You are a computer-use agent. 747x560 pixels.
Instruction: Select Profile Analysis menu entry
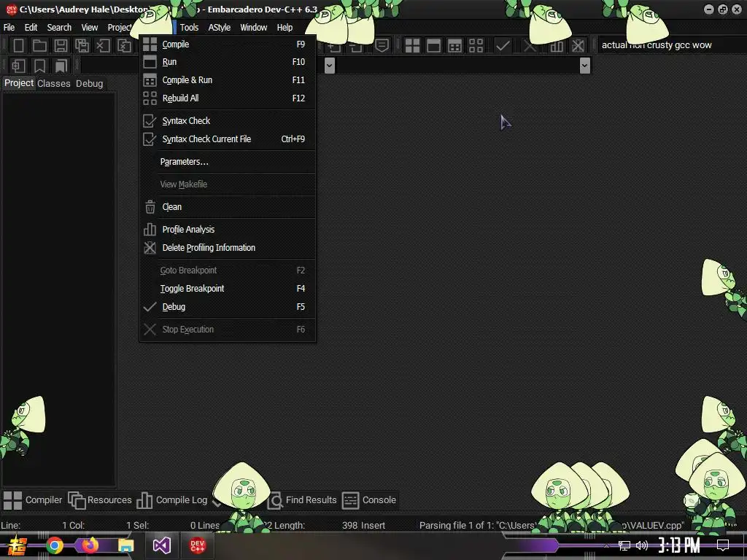[228, 230]
